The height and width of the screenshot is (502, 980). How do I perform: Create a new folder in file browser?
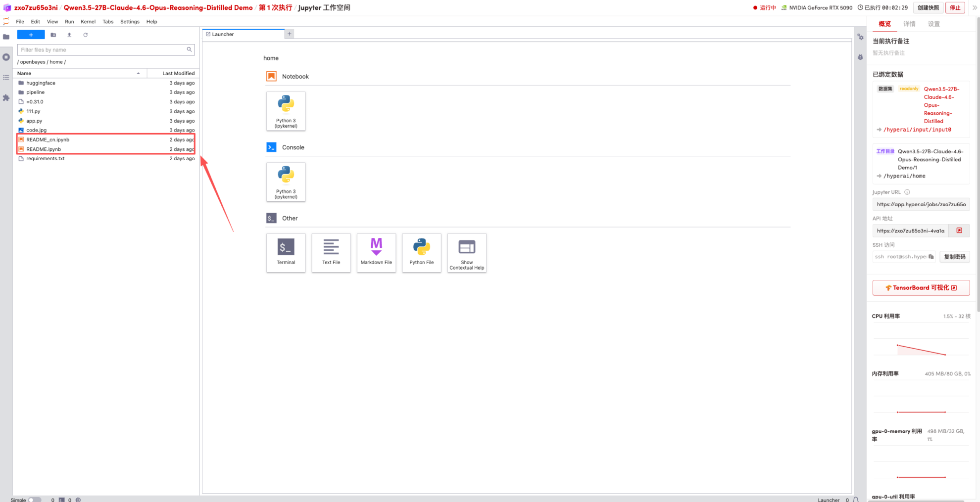pyautogui.click(x=53, y=35)
